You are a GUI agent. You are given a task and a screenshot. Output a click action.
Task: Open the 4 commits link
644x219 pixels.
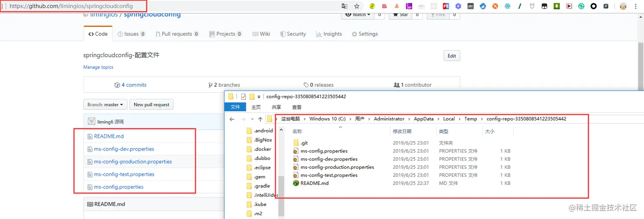[130, 85]
